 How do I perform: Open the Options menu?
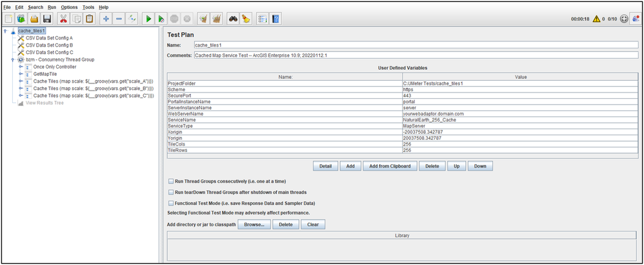tap(69, 7)
